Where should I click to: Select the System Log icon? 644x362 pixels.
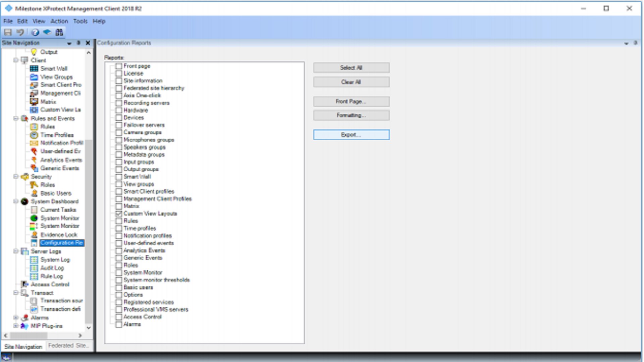[34, 260]
